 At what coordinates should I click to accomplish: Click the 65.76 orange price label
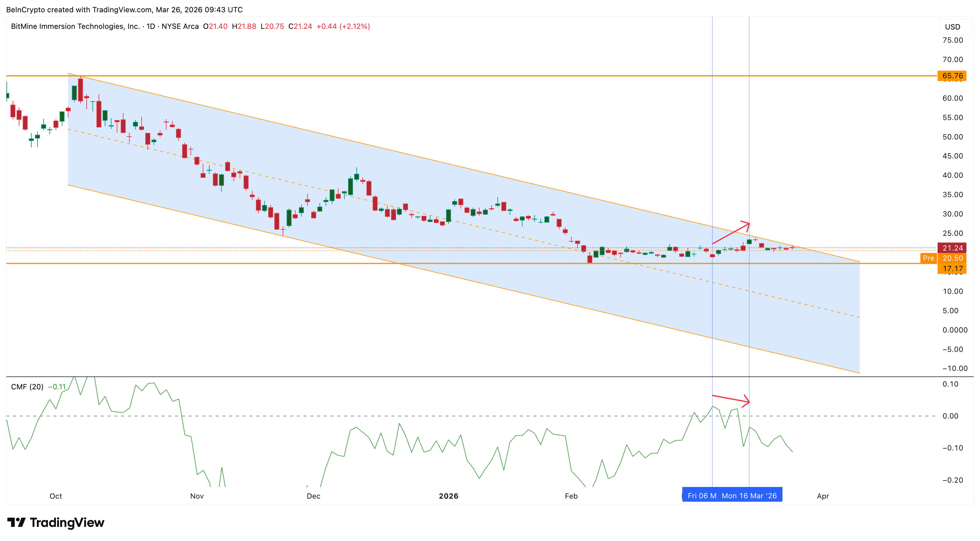point(952,76)
